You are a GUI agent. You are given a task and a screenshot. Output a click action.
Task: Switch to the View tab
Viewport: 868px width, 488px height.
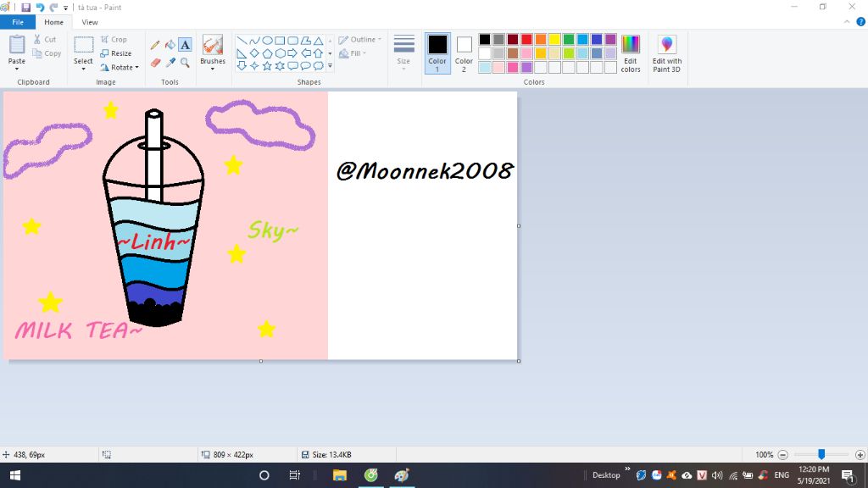pos(89,22)
